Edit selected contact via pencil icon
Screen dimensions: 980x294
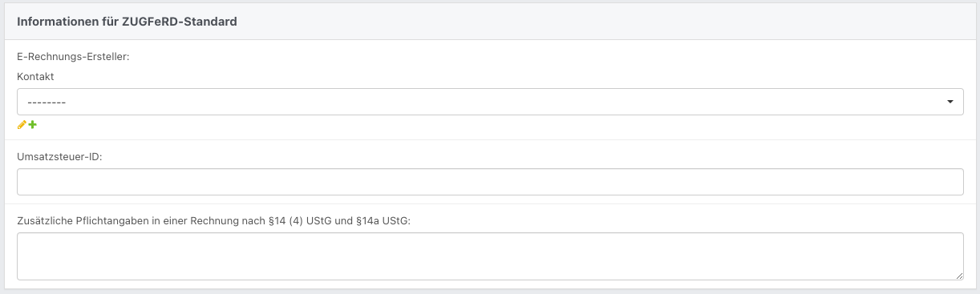[x=22, y=125]
